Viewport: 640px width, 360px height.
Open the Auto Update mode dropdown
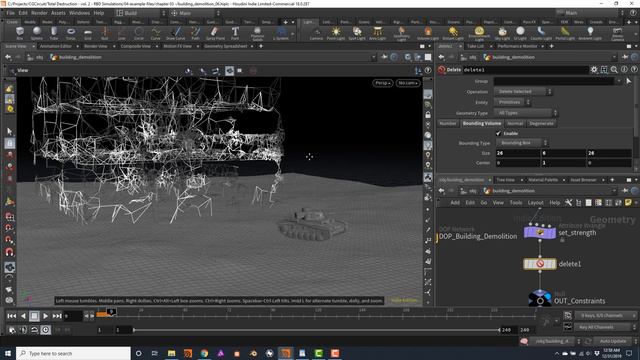pos(615,341)
